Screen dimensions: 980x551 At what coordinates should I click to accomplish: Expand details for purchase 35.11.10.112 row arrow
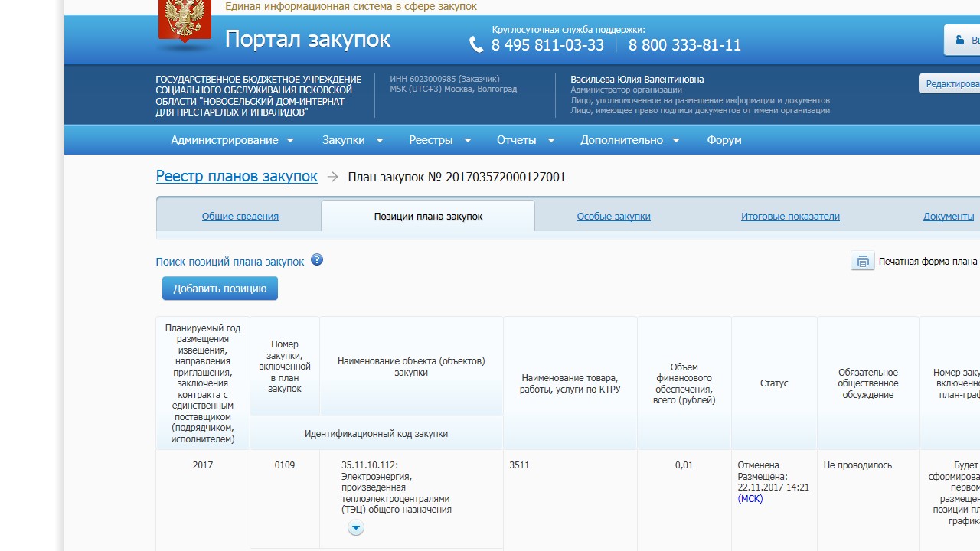click(355, 528)
